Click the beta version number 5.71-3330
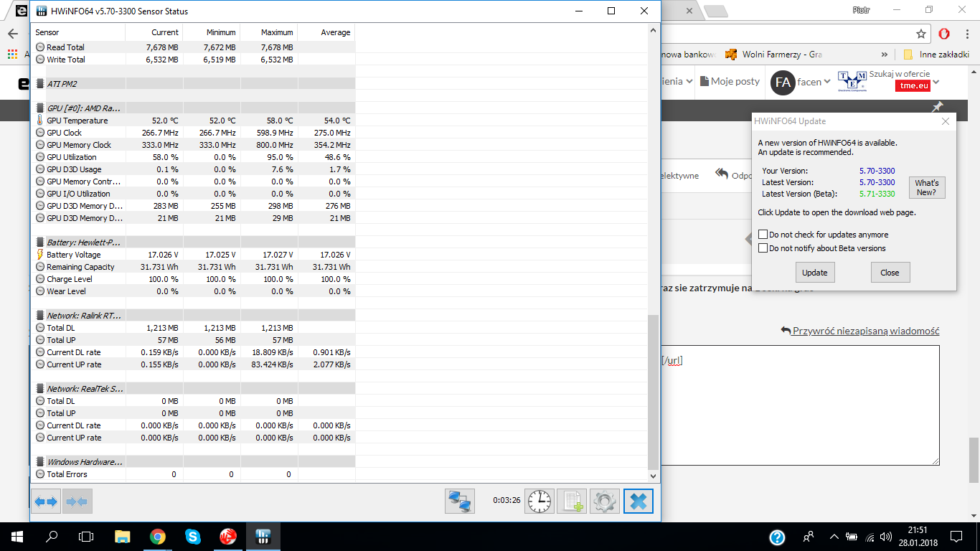Image resolution: width=980 pixels, height=551 pixels. click(x=877, y=194)
